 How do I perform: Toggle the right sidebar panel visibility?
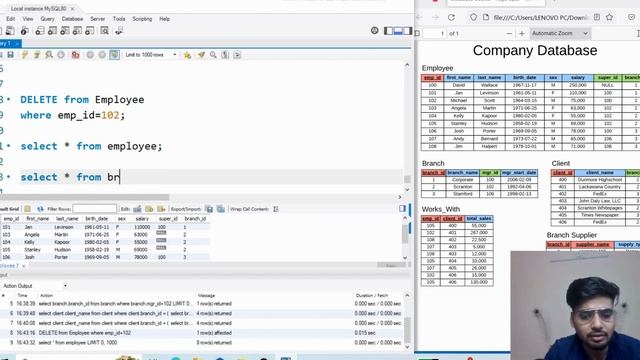tap(407, 31)
